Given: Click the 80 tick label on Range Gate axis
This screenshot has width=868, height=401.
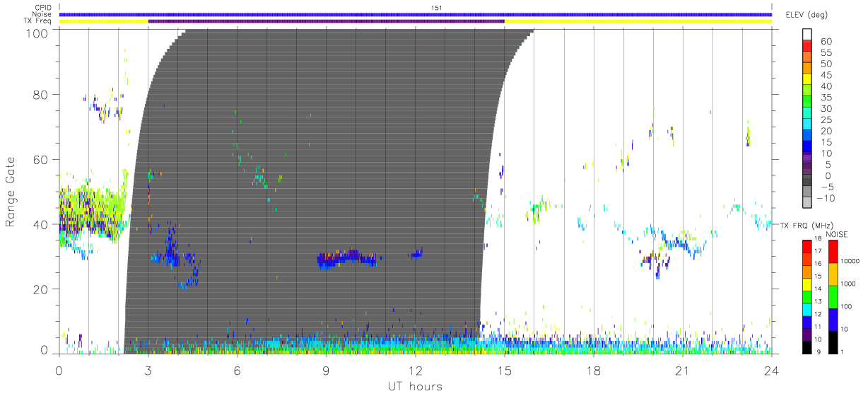Looking at the screenshot, I should (x=41, y=95).
